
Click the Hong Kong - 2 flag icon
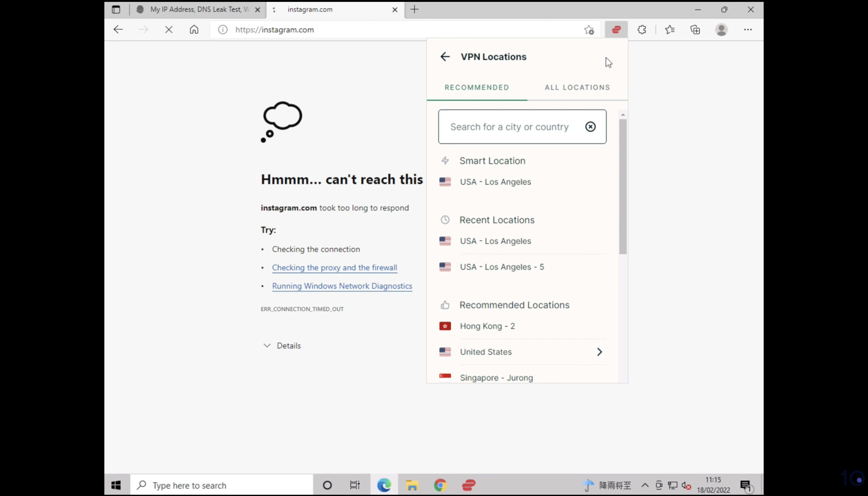pos(445,326)
